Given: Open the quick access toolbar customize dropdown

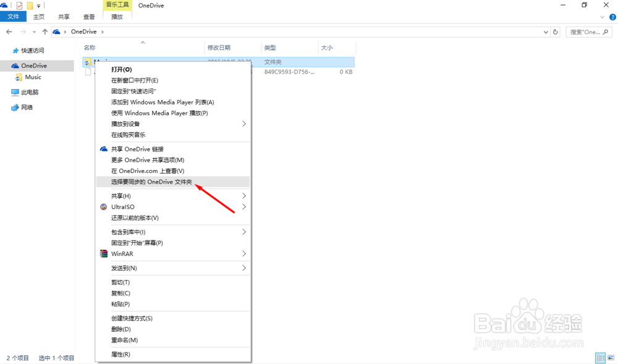Looking at the screenshot, I should 38,6.
